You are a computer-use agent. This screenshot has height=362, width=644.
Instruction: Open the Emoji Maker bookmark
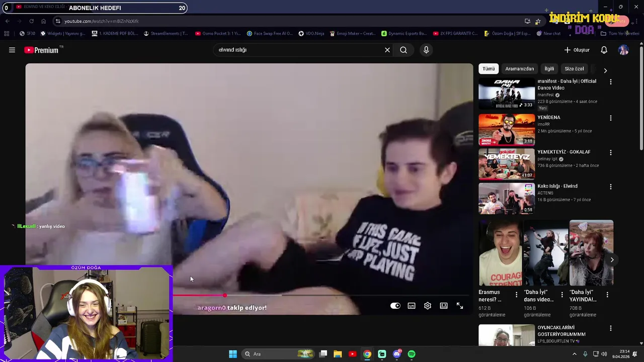pyautogui.click(x=353, y=33)
